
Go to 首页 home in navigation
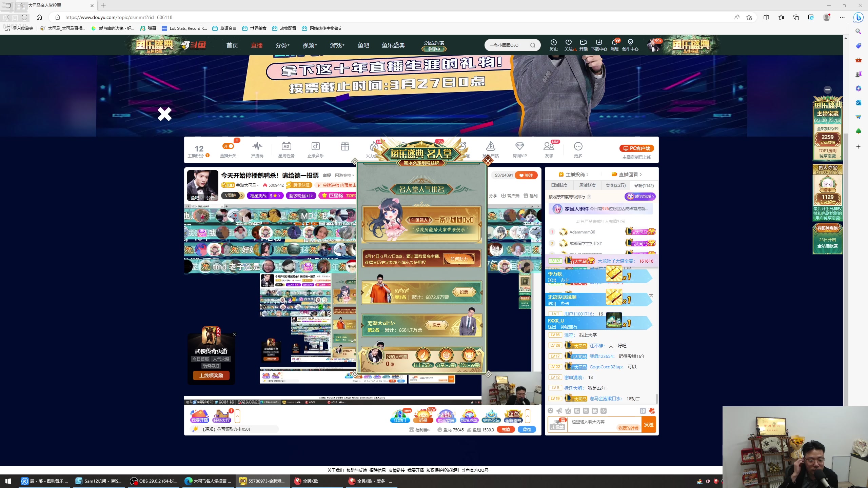coord(232,45)
